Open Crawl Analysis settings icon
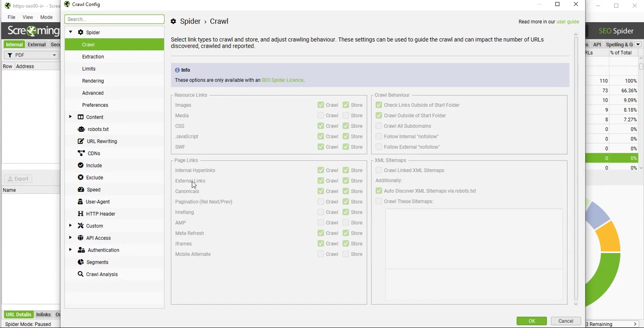The image size is (644, 328). (80, 274)
